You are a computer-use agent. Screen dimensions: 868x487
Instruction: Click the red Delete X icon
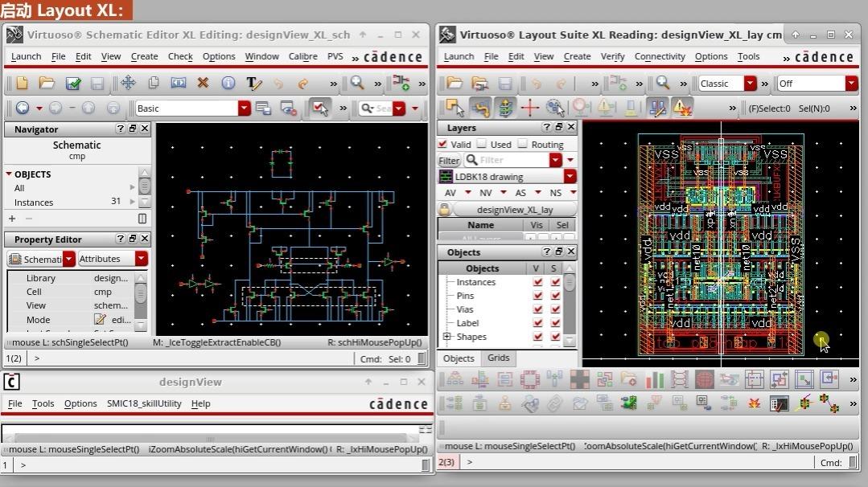[x=204, y=83]
